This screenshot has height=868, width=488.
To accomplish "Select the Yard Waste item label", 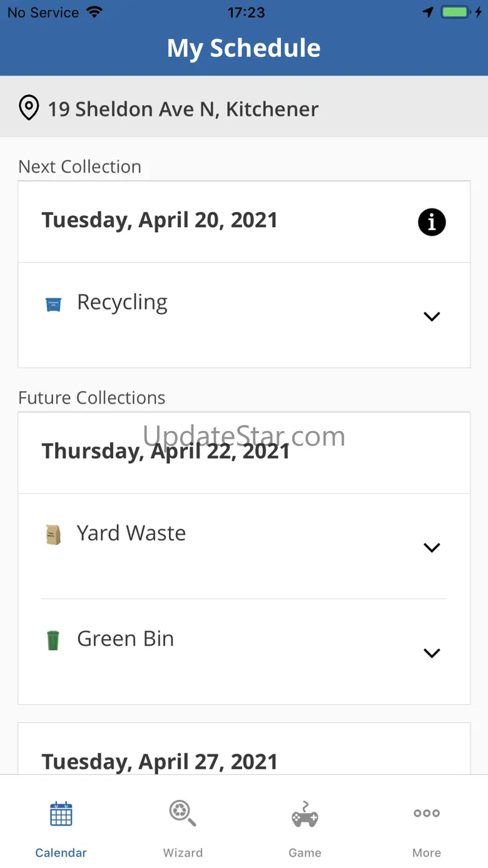I will (x=131, y=533).
